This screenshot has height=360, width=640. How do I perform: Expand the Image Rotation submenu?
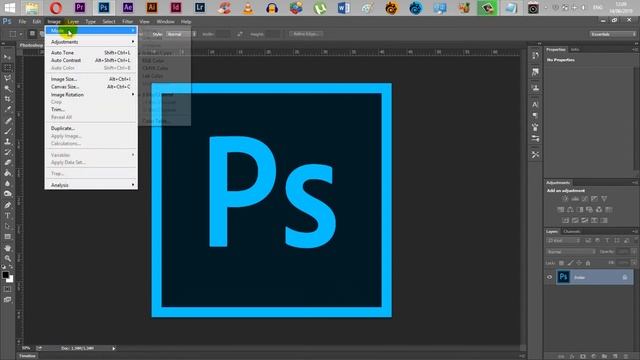coord(91,94)
